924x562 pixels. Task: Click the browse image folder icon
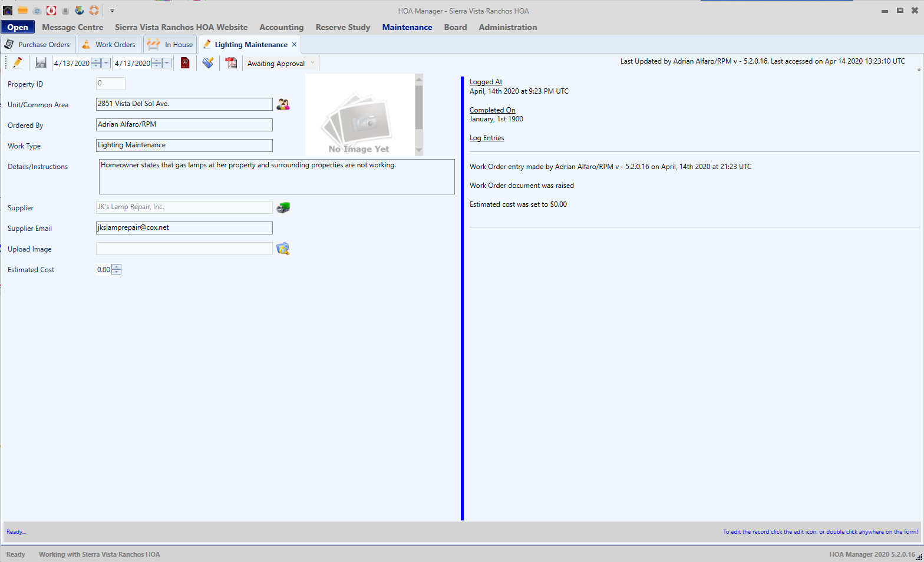click(283, 249)
